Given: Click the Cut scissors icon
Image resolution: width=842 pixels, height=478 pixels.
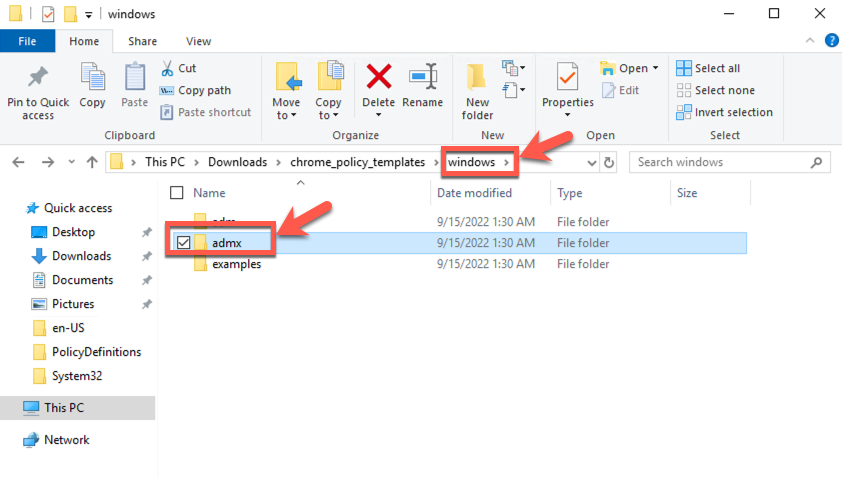Looking at the screenshot, I should (x=167, y=68).
